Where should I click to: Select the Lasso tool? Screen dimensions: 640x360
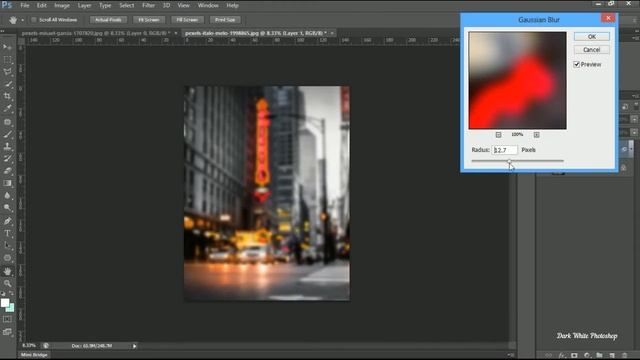pyautogui.click(x=7, y=72)
